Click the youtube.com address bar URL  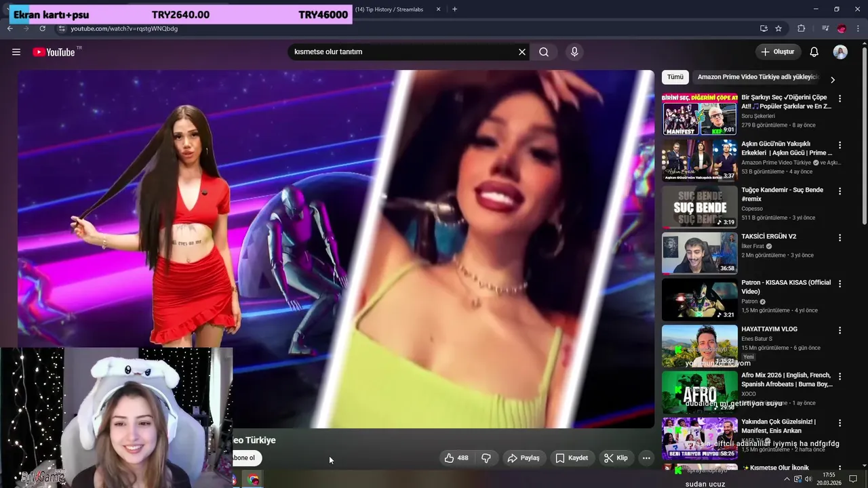(x=124, y=28)
